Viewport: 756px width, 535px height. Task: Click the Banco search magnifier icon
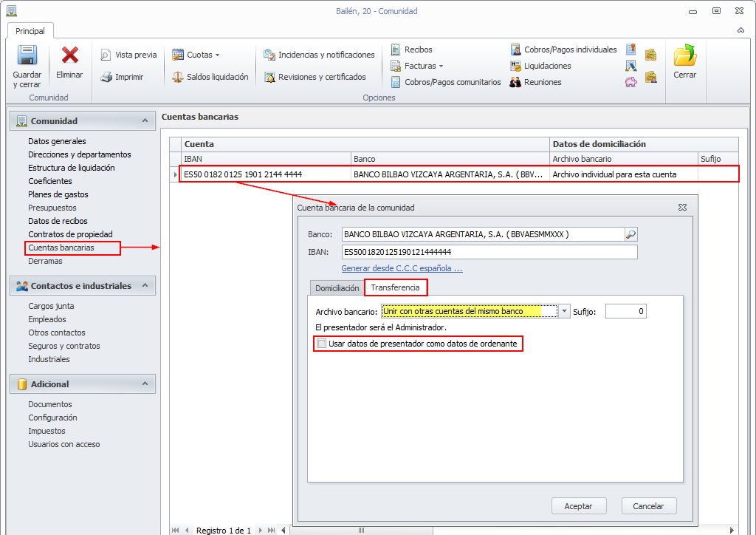pos(630,234)
